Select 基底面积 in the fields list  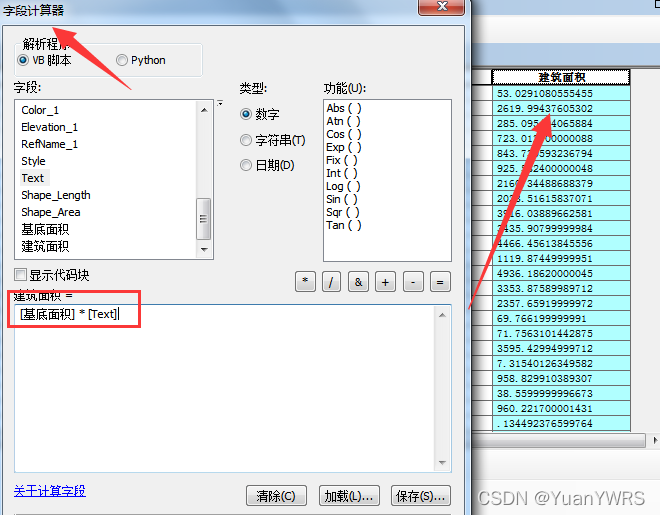[45, 229]
